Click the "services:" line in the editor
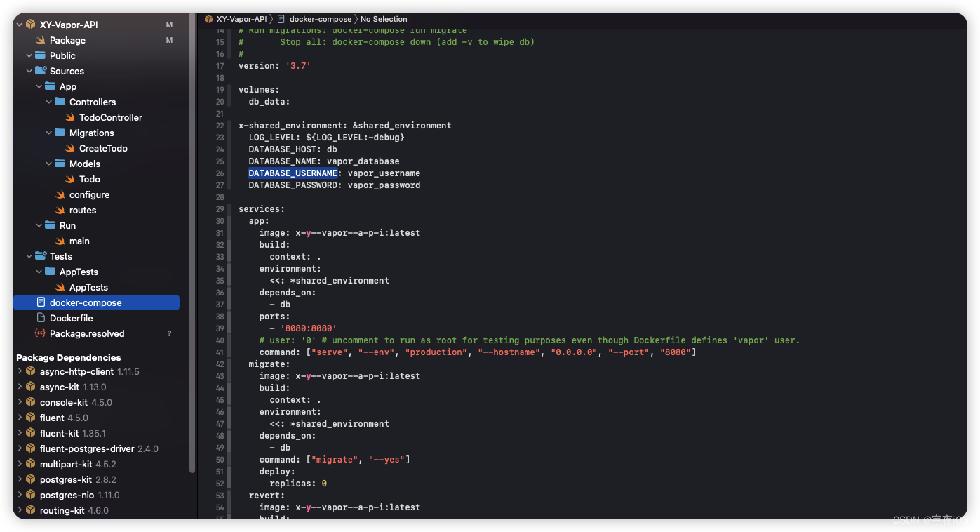 tap(262, 209)
